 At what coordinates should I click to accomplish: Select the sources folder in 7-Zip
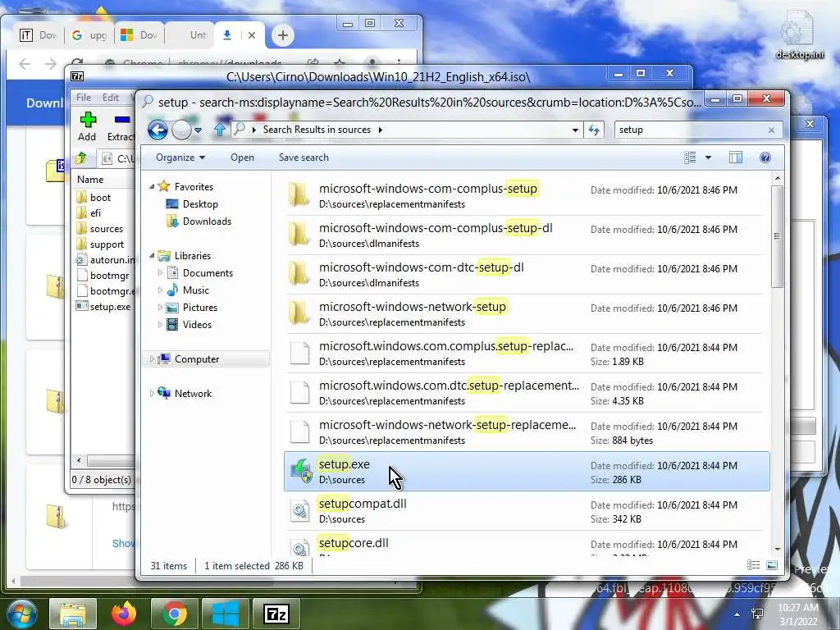106,229
